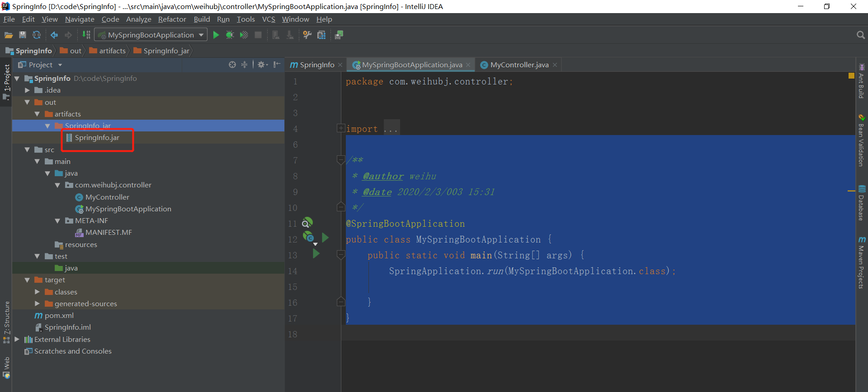This screenshot has width=868, height=392.
Task: Open Settings wrench icon
Action: [x=307, y=35]
